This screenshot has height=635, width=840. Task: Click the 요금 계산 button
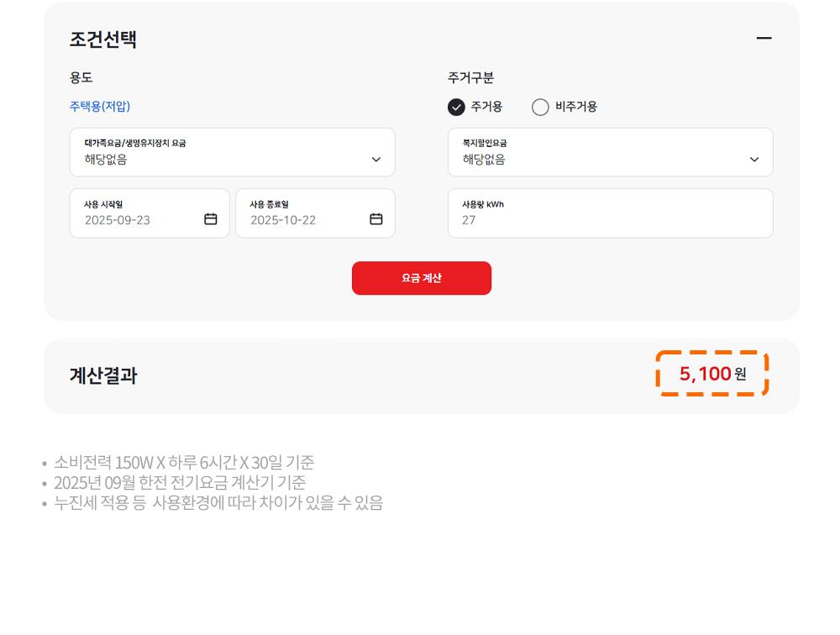click(x=422, y=278)
